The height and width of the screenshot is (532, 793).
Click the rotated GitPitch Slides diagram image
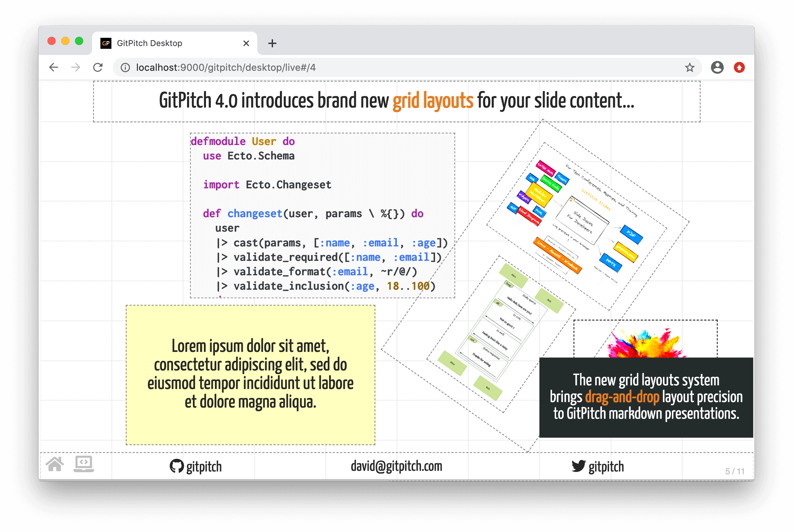coord(577,226)
